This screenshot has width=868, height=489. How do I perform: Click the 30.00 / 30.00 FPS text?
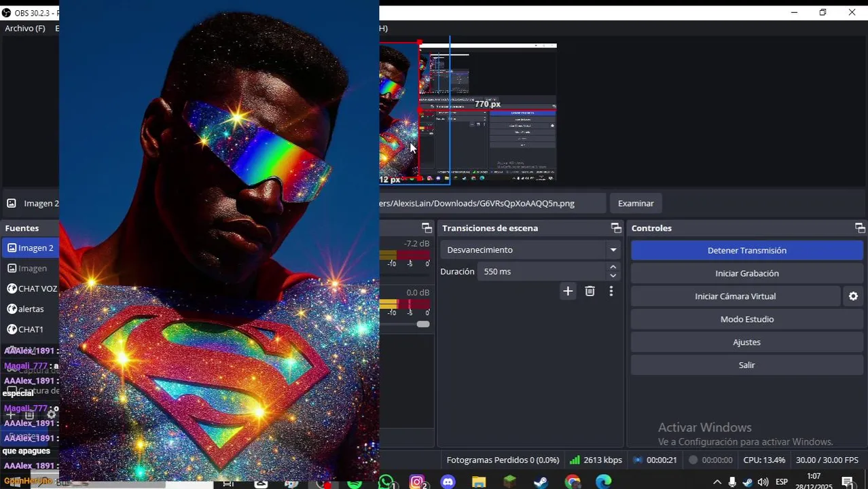827,460
